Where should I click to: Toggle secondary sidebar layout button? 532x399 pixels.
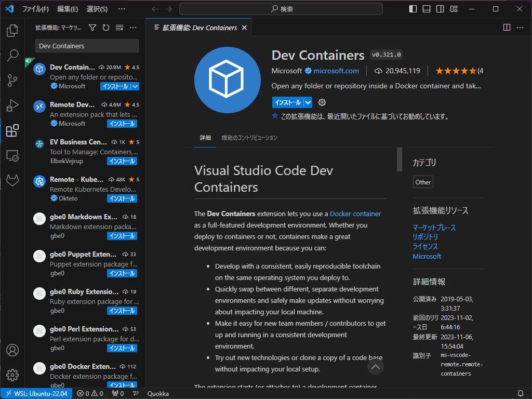click(x=440, y=9)
